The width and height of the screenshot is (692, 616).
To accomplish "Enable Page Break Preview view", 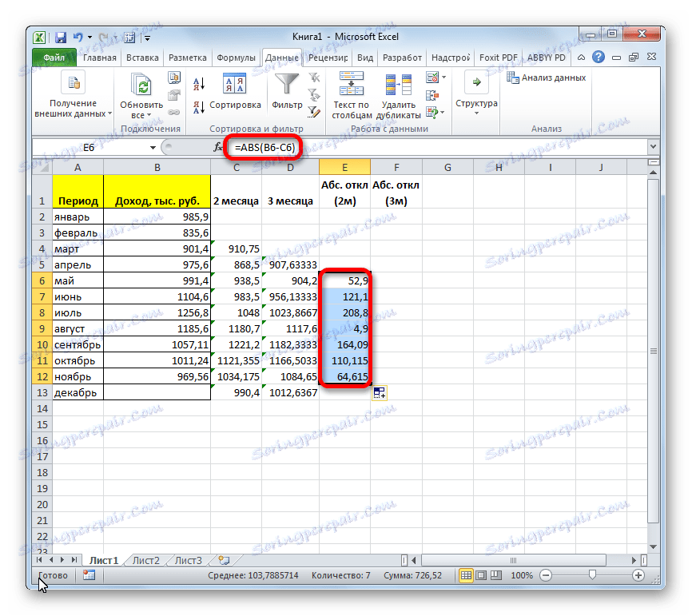I will coord(496,574).
